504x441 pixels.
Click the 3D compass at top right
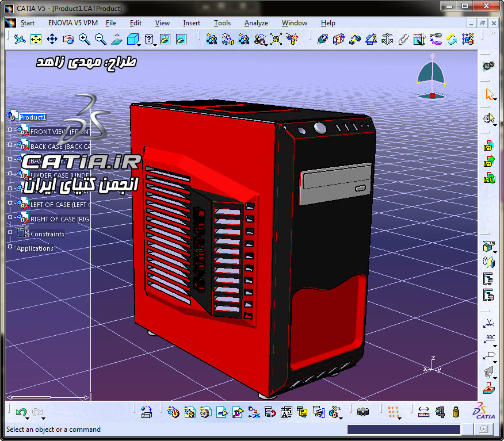432,77
